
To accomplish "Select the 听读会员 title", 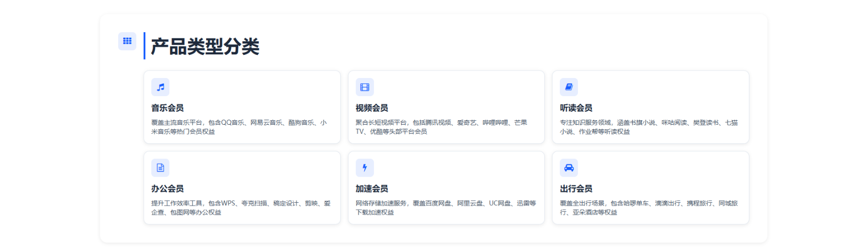I will coord(576,108).
